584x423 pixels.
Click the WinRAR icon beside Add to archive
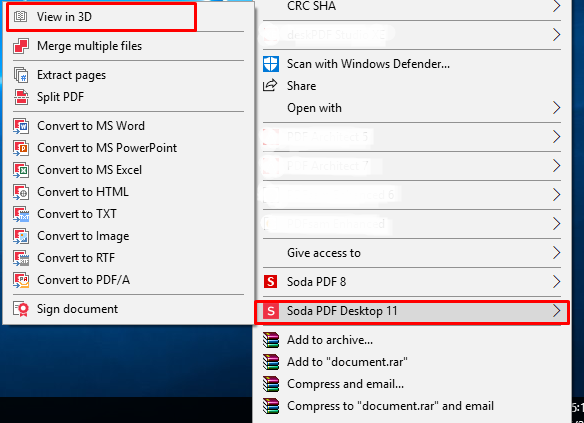[271, 340]
